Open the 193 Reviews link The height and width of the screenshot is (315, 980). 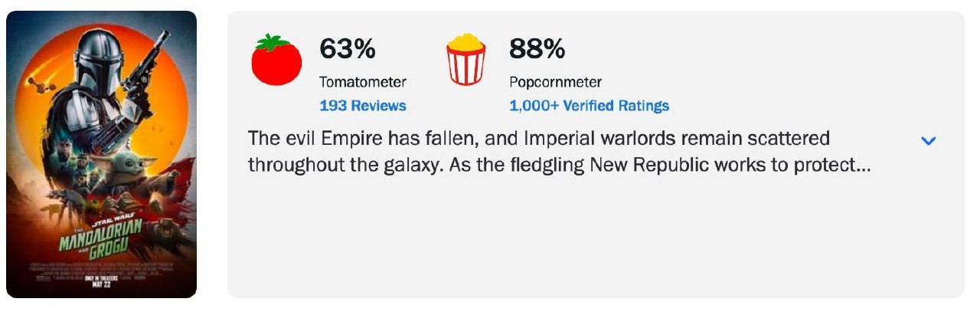(x=363, y=106)
